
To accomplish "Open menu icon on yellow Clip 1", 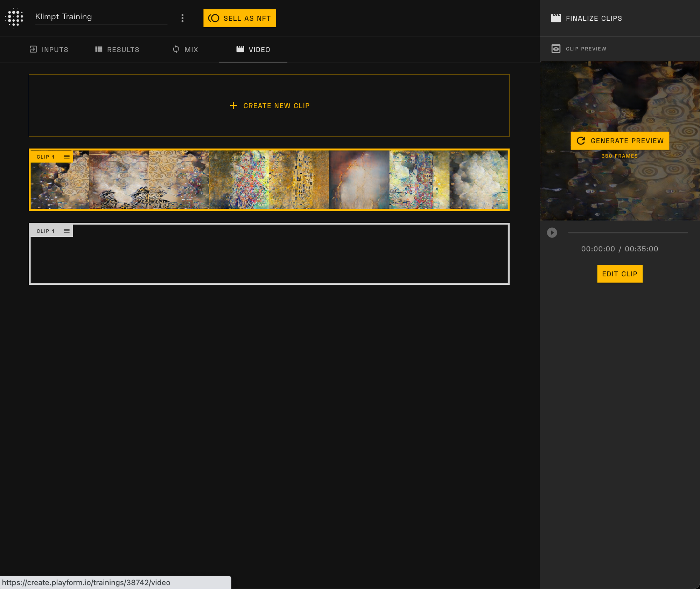I will pyautogui.click(x=67, y=157).
